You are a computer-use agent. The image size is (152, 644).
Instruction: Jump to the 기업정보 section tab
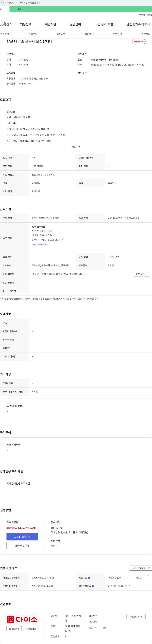click(146, 34)
